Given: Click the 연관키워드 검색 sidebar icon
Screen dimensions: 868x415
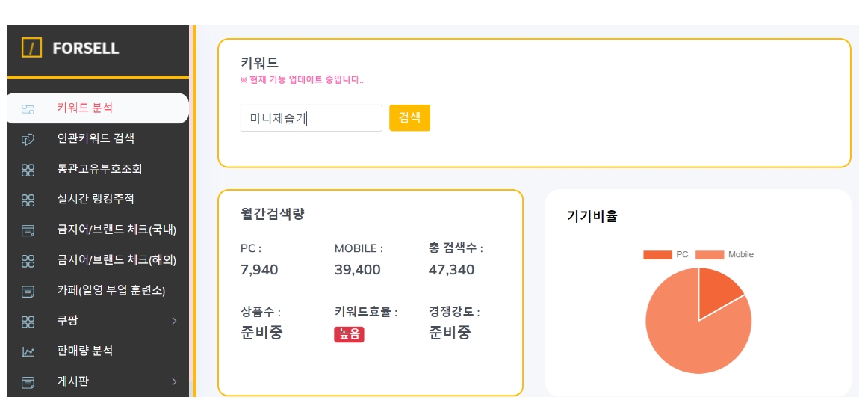Looking at the screenshot, I should click(28, 139).
